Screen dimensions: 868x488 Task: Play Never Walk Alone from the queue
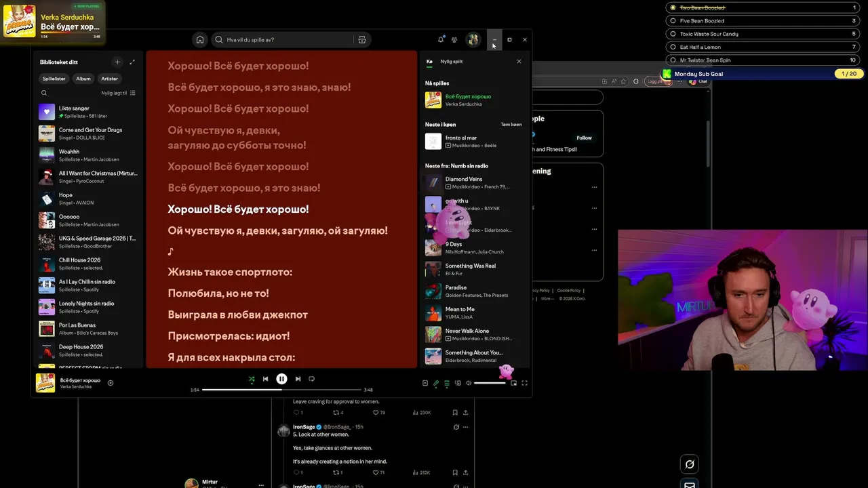pyautogui.click(x=473, y=334)
